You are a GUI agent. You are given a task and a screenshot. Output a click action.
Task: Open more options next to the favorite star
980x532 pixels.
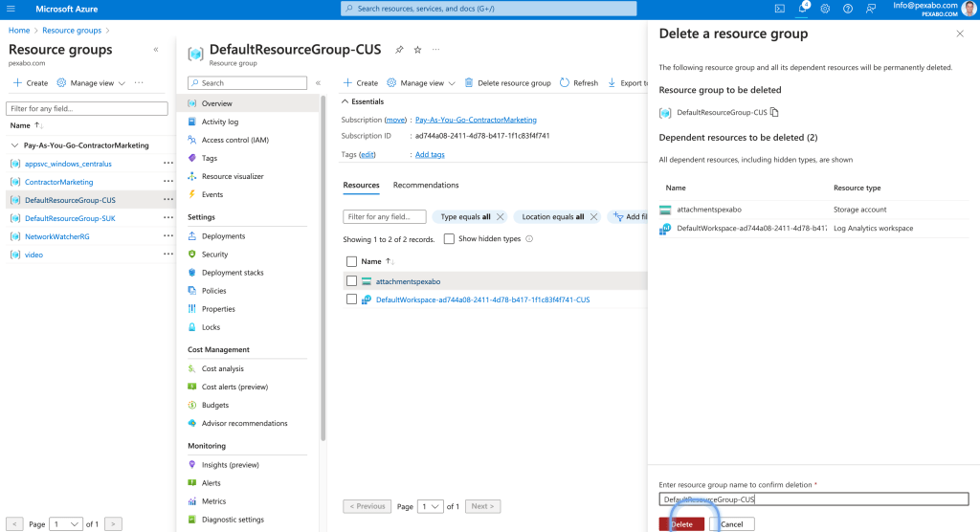(x=435, y=50)
